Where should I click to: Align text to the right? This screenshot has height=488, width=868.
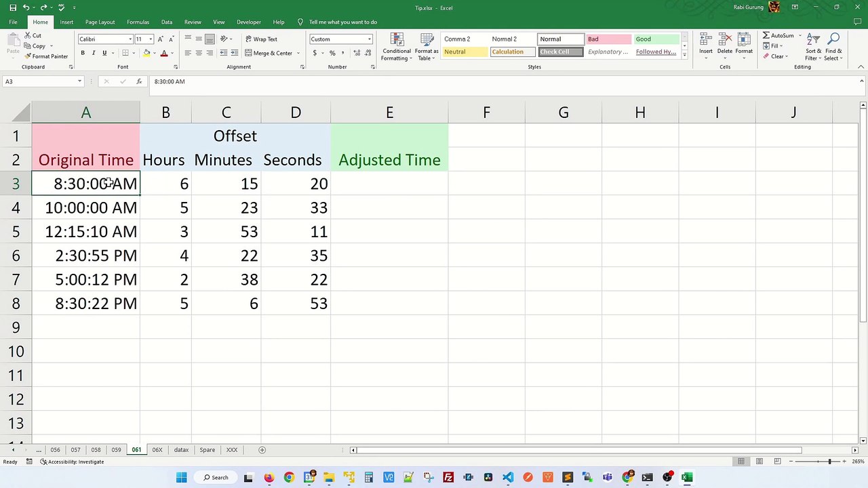[x=210, y=53]
